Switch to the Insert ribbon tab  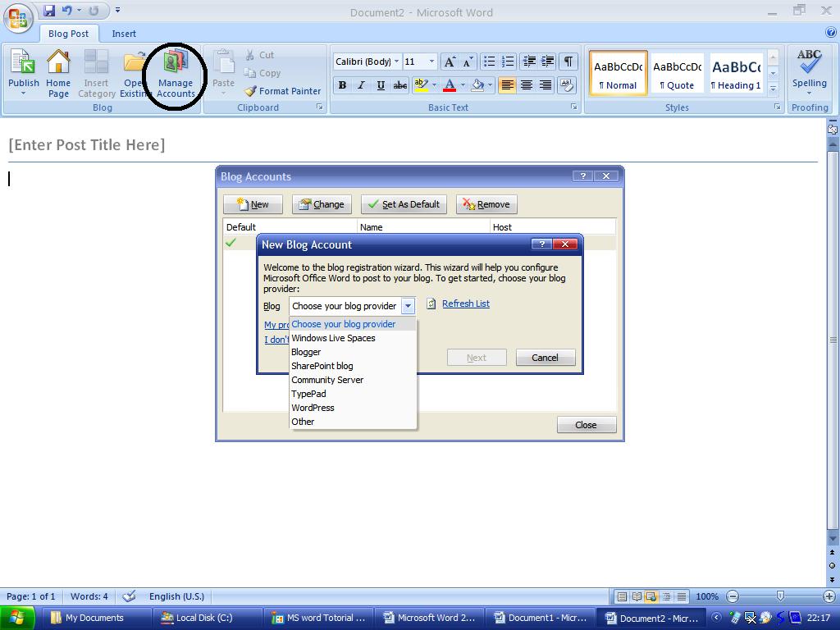[x=123, y=34]
